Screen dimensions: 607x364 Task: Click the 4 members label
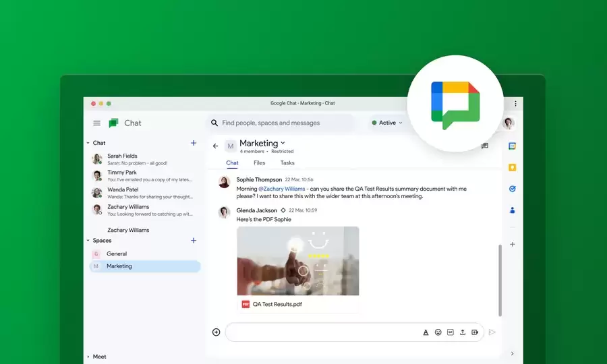tap(252, 151)
